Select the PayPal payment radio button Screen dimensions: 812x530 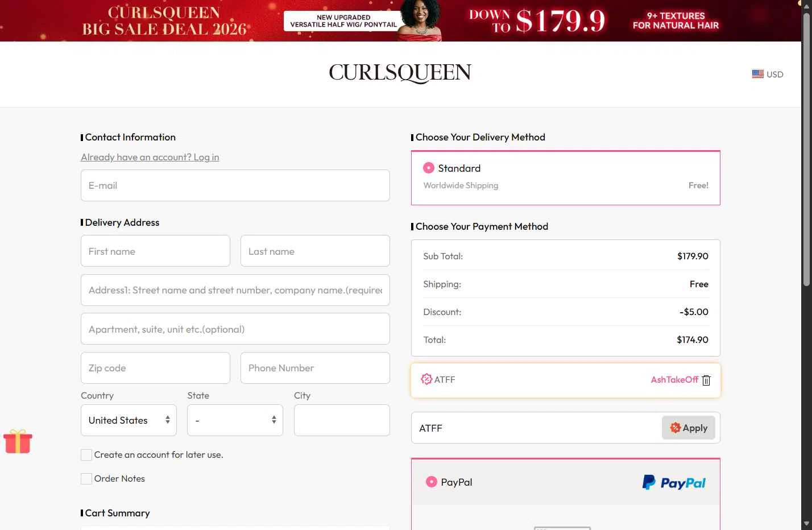click(x=432, y=482)
